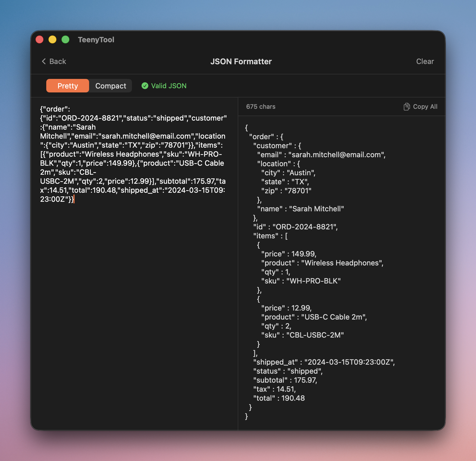Click the Copy All text label
The height and width of the screenshot is (461, 476).
425,107
